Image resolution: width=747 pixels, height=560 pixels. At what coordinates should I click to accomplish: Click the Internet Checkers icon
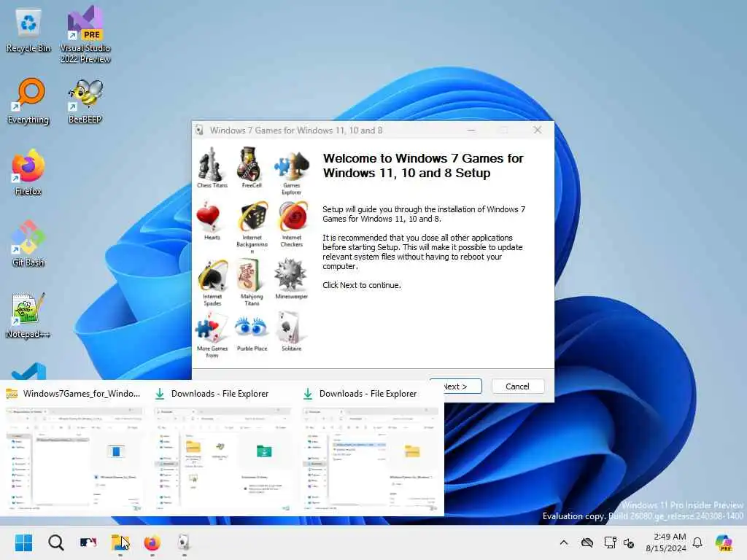pyautogui.click(x=293, y=217)
